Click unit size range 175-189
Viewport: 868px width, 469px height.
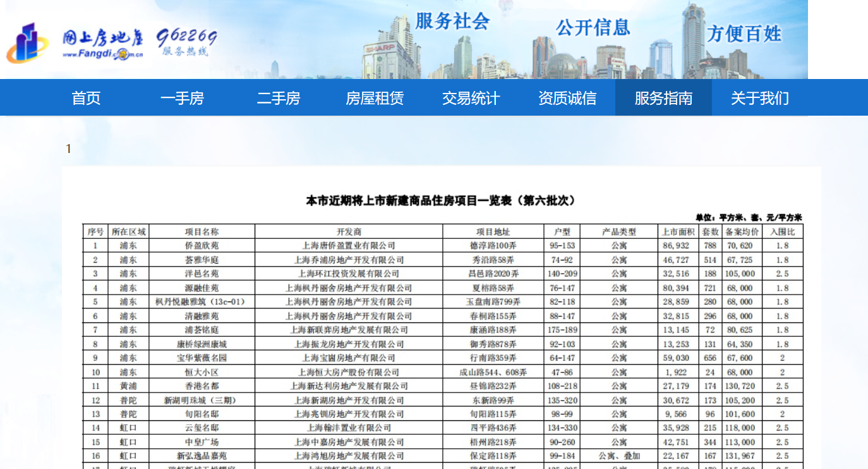[x=562, y=330]
